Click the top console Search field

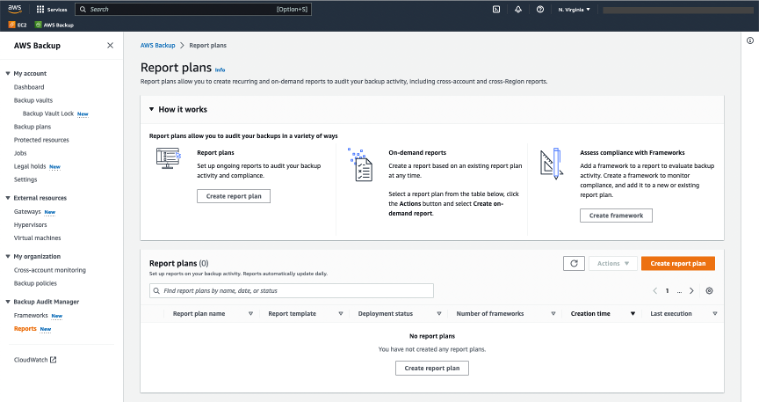[193, 9]
